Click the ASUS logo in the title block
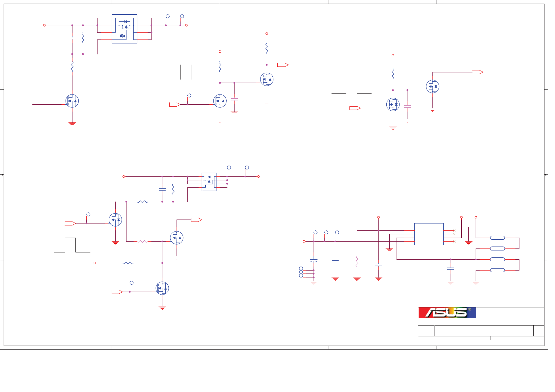The height and width of the screenshot is (392, 555). click(x=447, y=312)
